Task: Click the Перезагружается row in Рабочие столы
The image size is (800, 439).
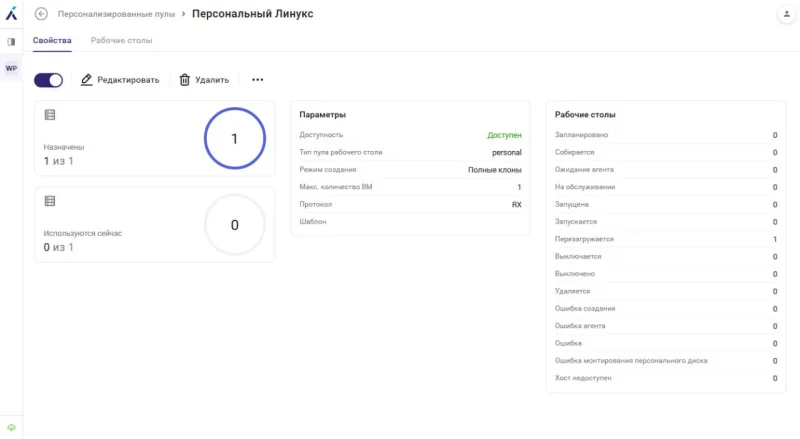Action: 665,240
